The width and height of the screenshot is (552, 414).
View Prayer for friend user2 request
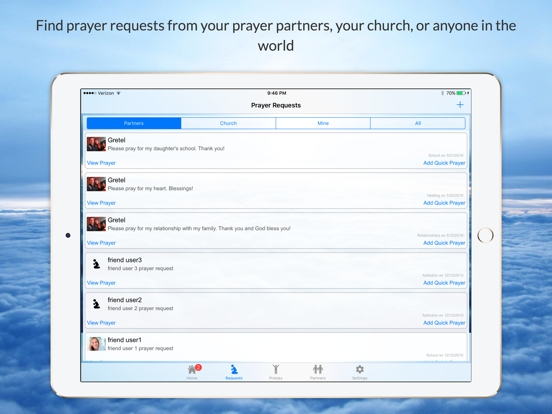101,323
